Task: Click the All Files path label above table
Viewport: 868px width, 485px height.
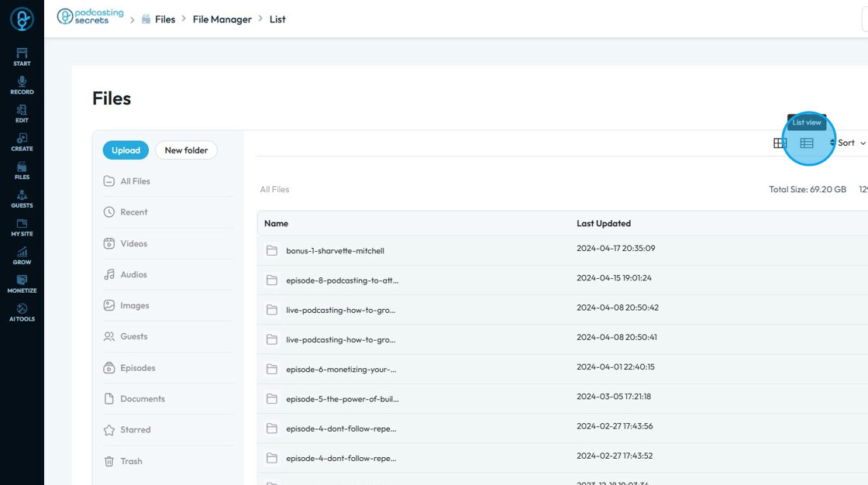Action: (x=274, y=189)
